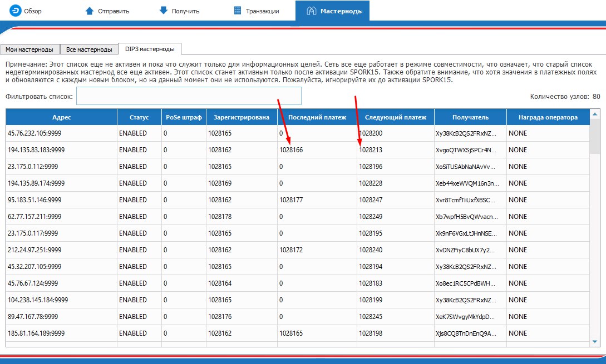
Task: Select row with address 62.77.157.211:9999
Action: pos(298,217)
